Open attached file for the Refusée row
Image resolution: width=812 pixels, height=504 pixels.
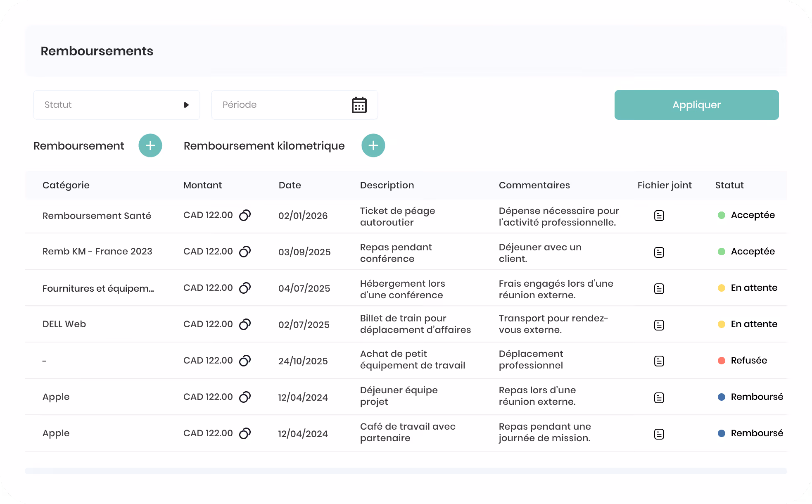pyautogui.click(x=659, y=361)
